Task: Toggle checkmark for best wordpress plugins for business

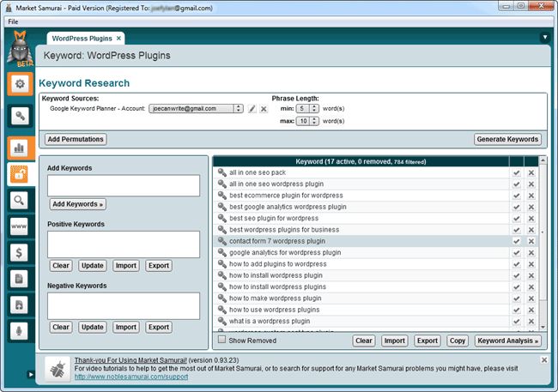Action: tap(516, 230)
